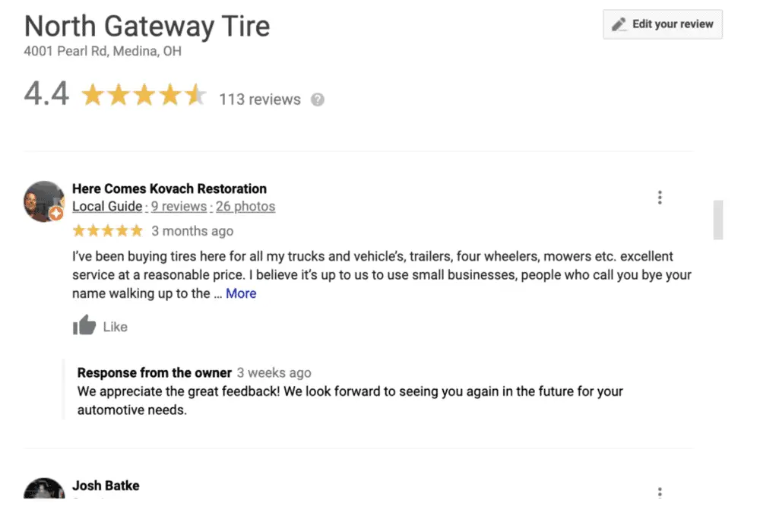Click the scrollbar thumb on the right
Image resolution: width=760 pixels, height=532 pixels.
point(718,220)
